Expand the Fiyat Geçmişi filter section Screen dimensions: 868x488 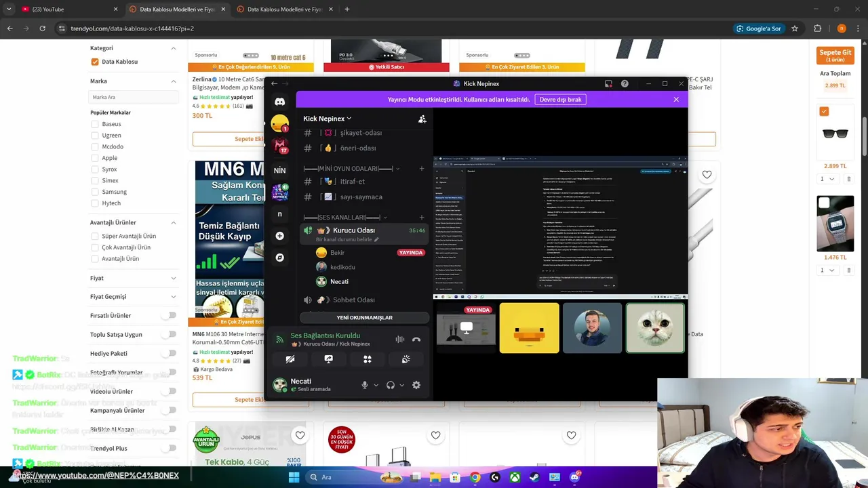[x=173, y=297]
